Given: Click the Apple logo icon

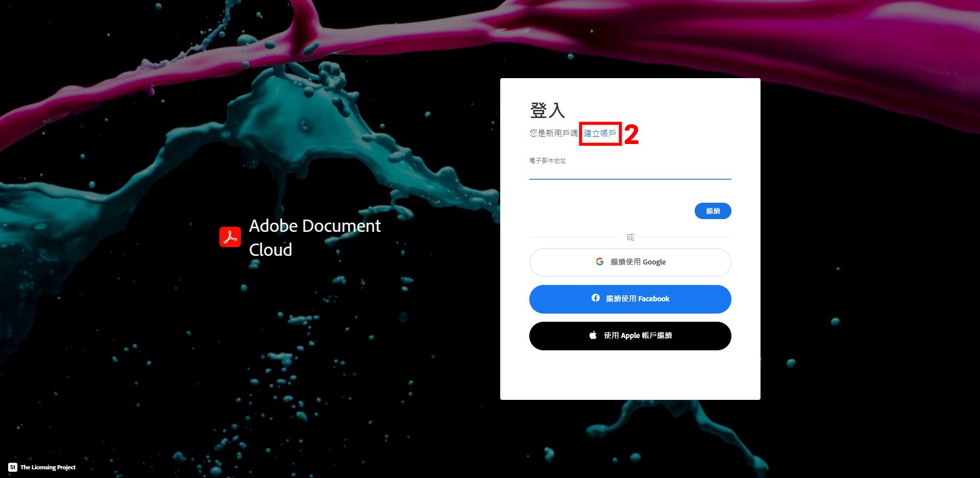Looking at the screenshot, I should pyautogui.click(x=593, y=336).
